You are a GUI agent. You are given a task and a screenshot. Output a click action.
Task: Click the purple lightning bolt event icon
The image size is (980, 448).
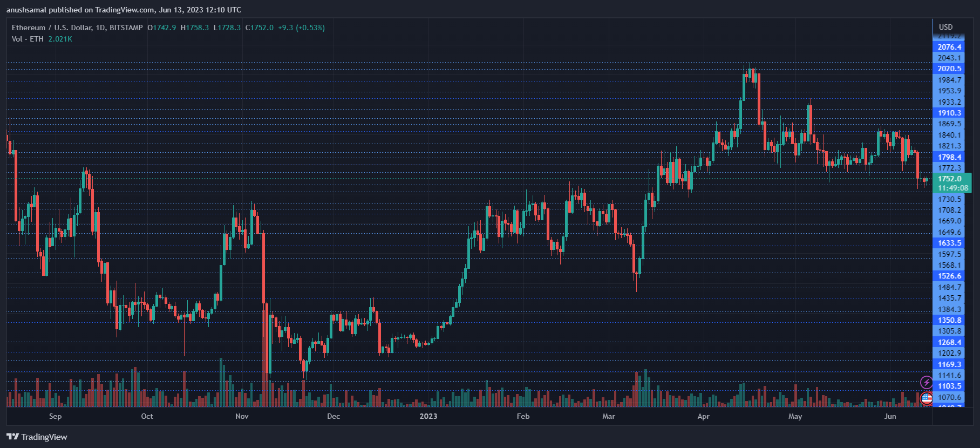[x=926, y=383]
